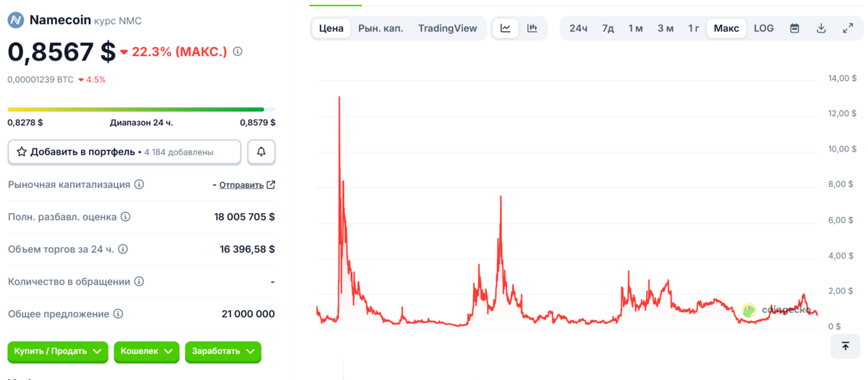Click the Добавить в портфель button

pyautogui.click(x=124, y=152)
